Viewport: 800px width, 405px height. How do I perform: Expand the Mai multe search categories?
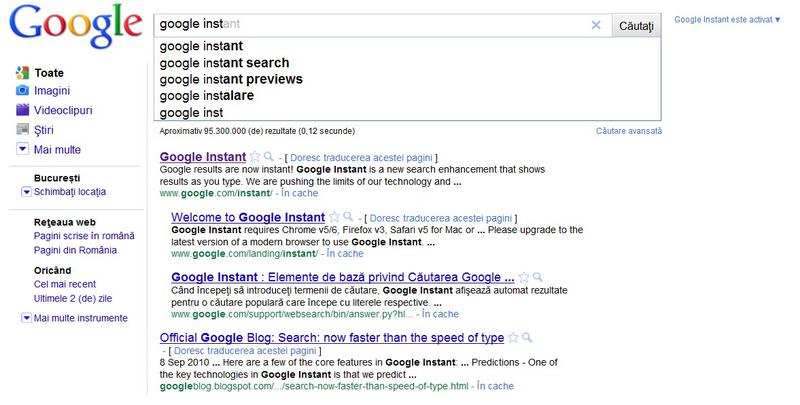(x=23, y=149)
